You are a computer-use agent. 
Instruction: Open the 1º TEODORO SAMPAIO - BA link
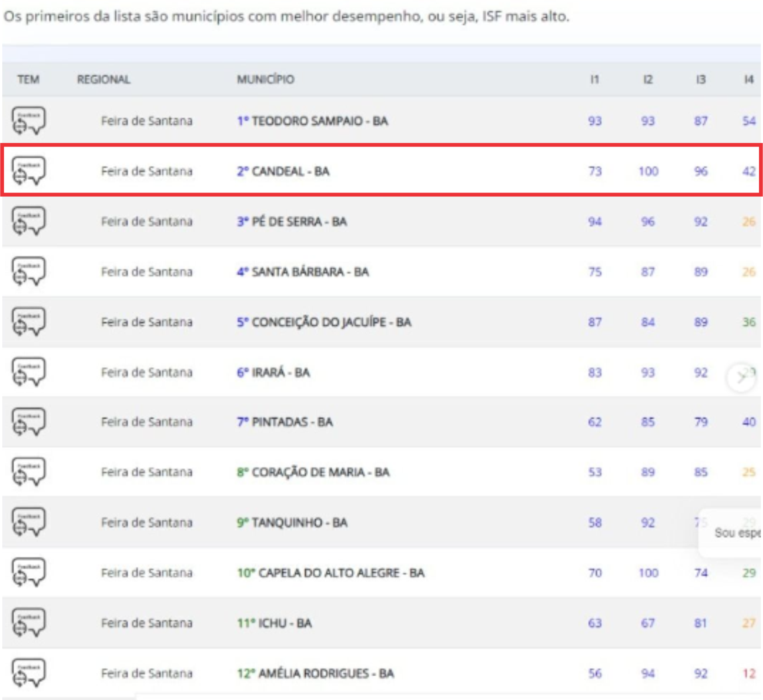pyautogui.click(x=312, y=121)
